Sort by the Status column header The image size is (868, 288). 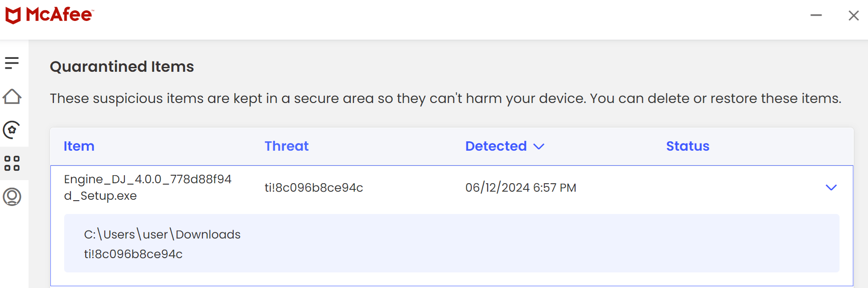pos(687,146)
